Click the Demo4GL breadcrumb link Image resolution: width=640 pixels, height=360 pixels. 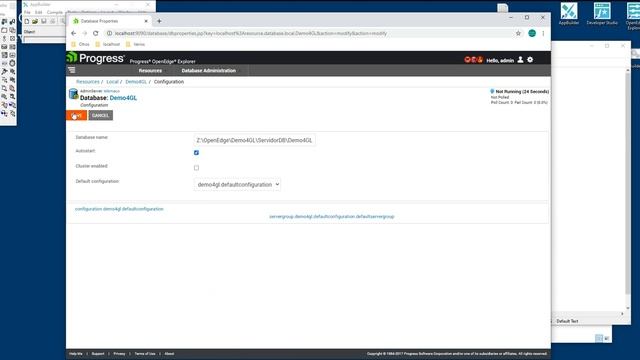tap(136, 82)
